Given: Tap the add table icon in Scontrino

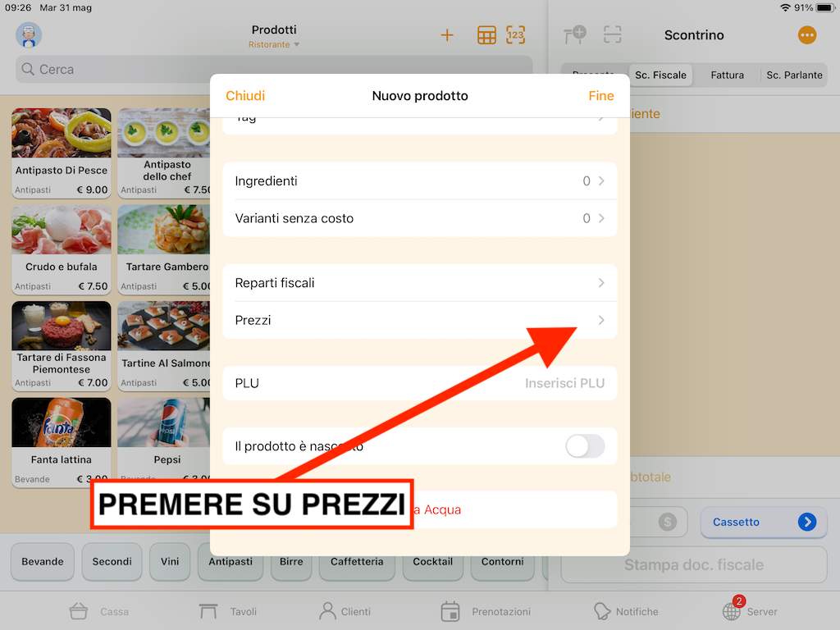Looking at the screenshot, I should [x=575, y=35].
